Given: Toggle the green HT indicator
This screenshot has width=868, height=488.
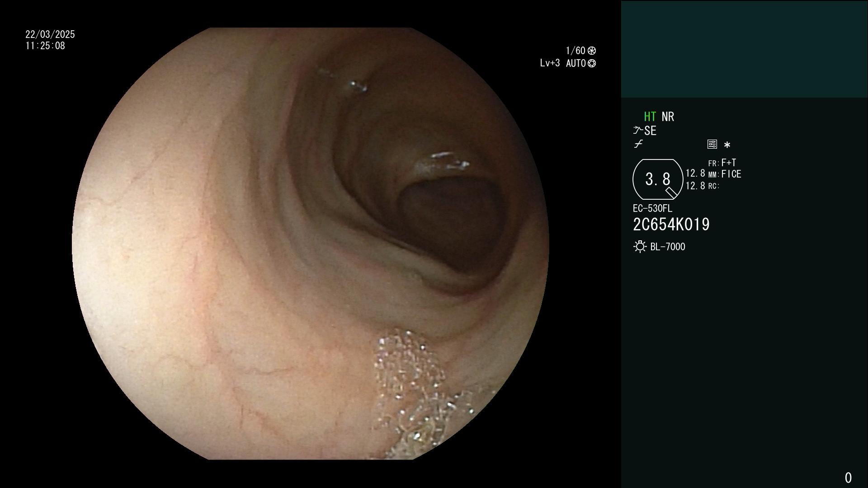Looking at the screenshot, I should [x=650, y=117].
